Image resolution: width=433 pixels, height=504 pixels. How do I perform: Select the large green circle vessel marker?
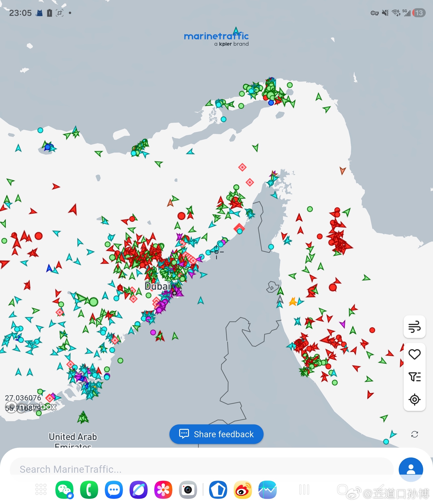click(93, 302)
